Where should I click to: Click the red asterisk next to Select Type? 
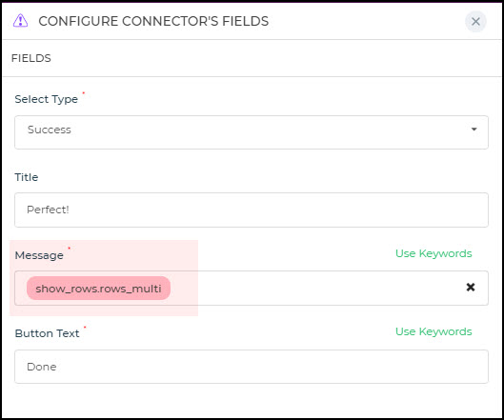click(x=84, y=93)
